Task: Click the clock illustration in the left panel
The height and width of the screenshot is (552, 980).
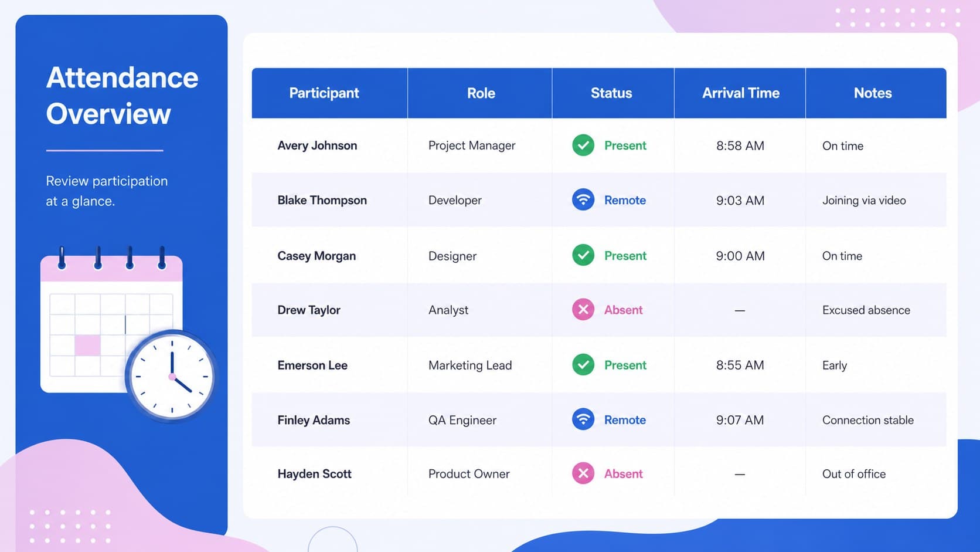Action: click(171, 376)
